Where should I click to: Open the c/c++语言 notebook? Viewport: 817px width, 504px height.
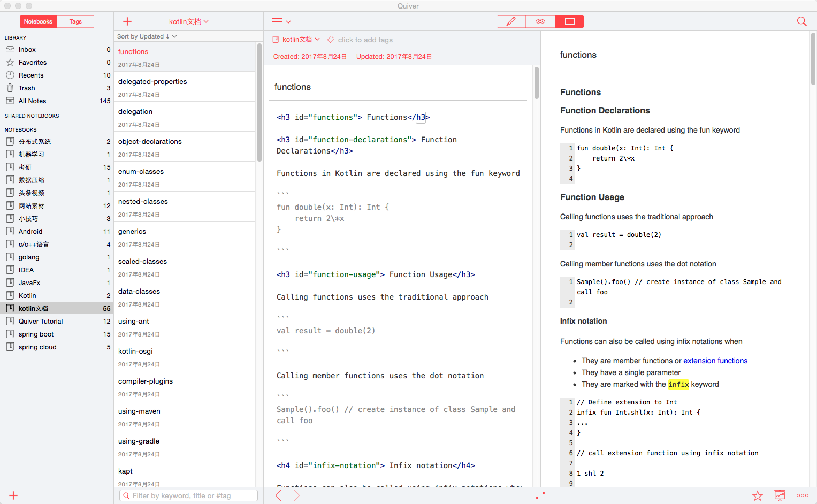click(57, 245)
